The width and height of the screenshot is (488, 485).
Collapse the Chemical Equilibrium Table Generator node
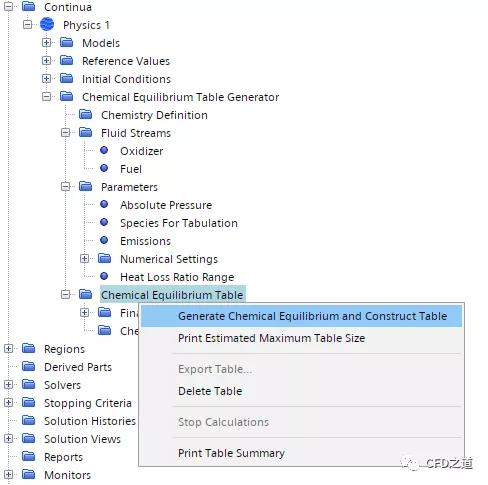pyautogui.click(x=47, y=97)
